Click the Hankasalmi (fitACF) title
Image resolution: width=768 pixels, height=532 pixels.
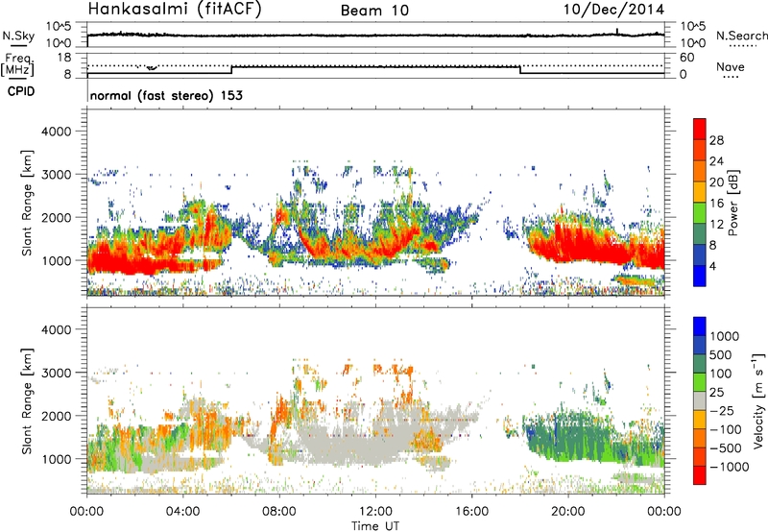[x=175, y=9]
